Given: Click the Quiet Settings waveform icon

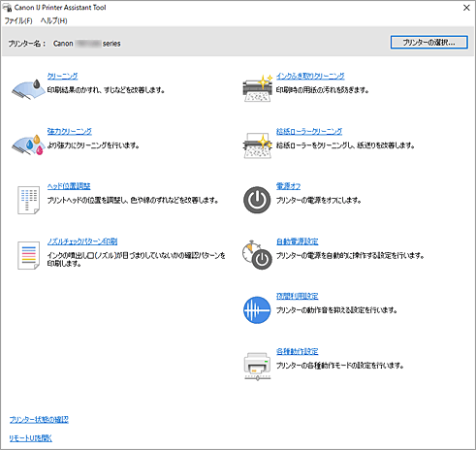Looking at the screenshot, I should pos(257,310).
